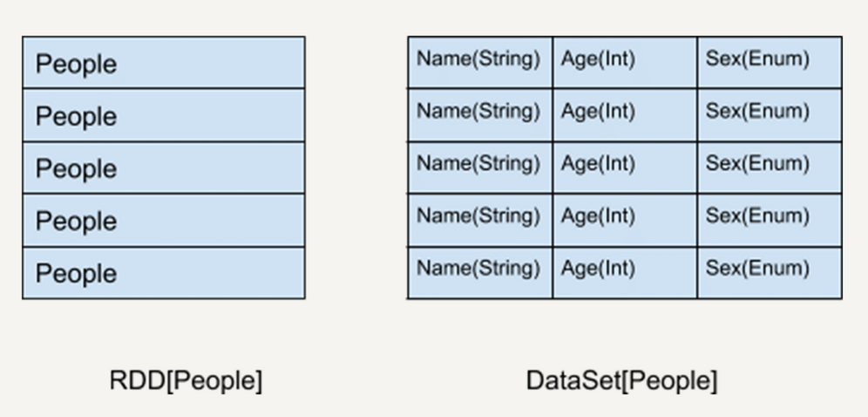Screen dimensions: 868x417
Task: Click Name(String) cell in second DataSet row
Action: [479, 113]
